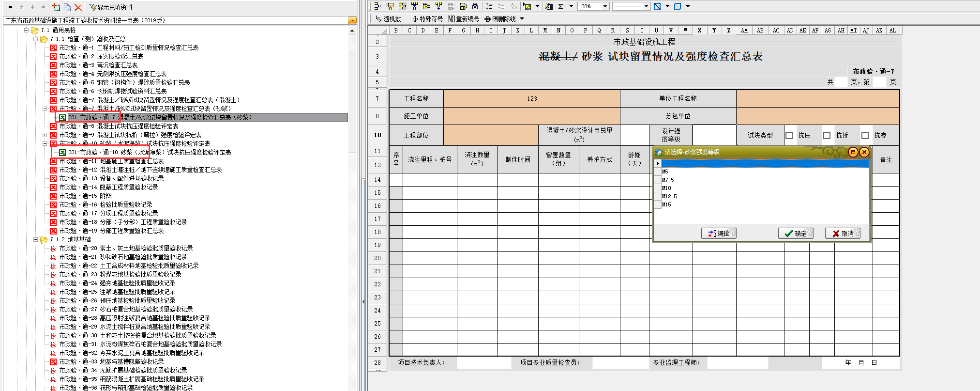The height and width of the screenshot is (391, 980).
Task: Open the insert picture dropdown arrow
Action: pyautogui.click(x=537, y=6)
